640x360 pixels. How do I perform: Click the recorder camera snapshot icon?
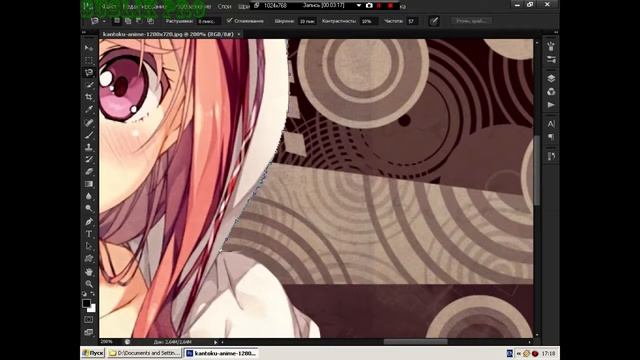coord(369,6)
